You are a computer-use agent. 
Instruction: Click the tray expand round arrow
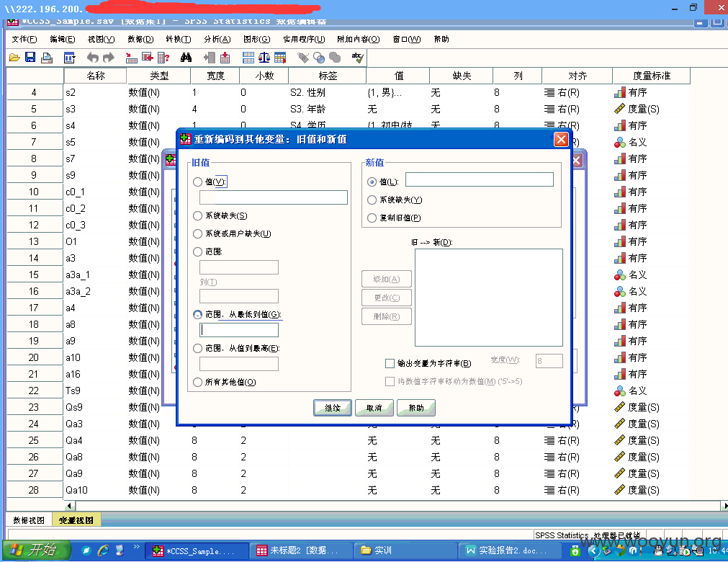593,551
